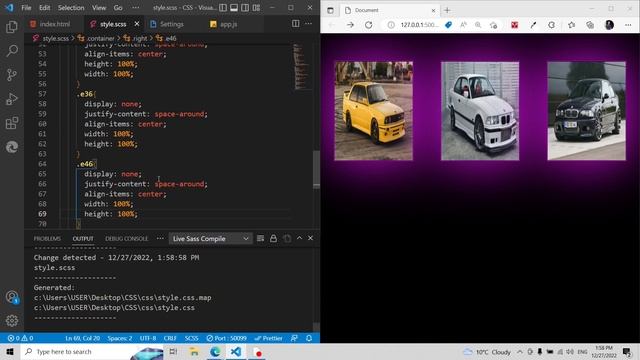Image resolution: width=640 pixels, height=360 pixels.
Task: Click the yellow BMW image in browser
Action: point(373,111)
